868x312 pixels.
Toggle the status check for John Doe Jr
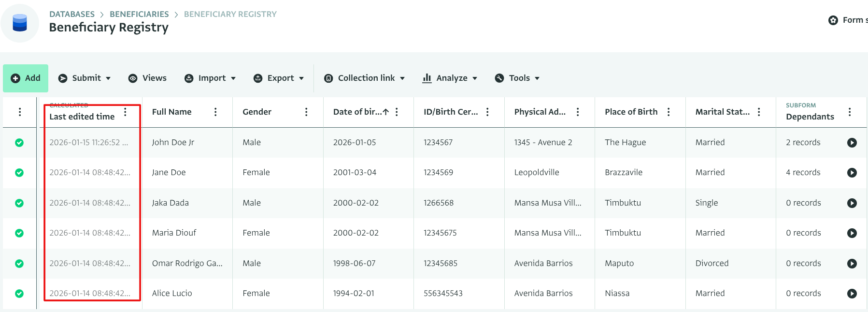click(19, 143)
